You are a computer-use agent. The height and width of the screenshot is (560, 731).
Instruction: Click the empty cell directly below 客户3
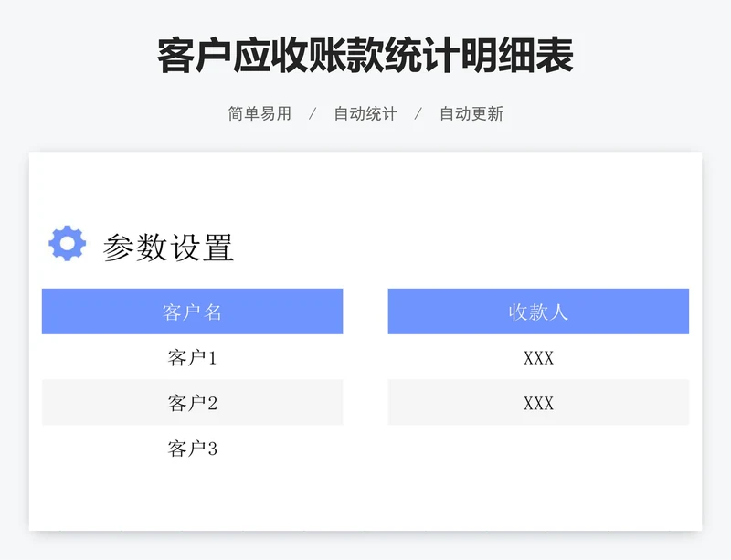click(x=192, y=491)
